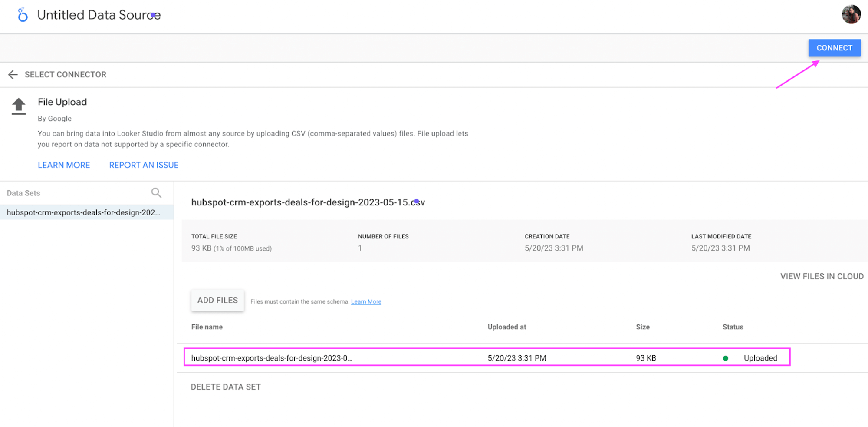Screen dimensions: 868x427
Task: Edit the hubspot-crm-exports csv dataset name
Action: coord(308,202)
